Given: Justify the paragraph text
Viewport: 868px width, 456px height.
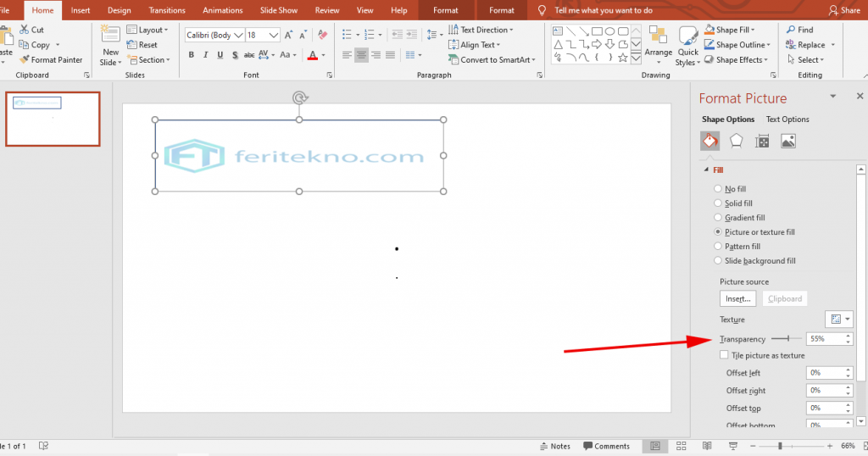Looking at the screenshot, I should click(x=390, y=55).
